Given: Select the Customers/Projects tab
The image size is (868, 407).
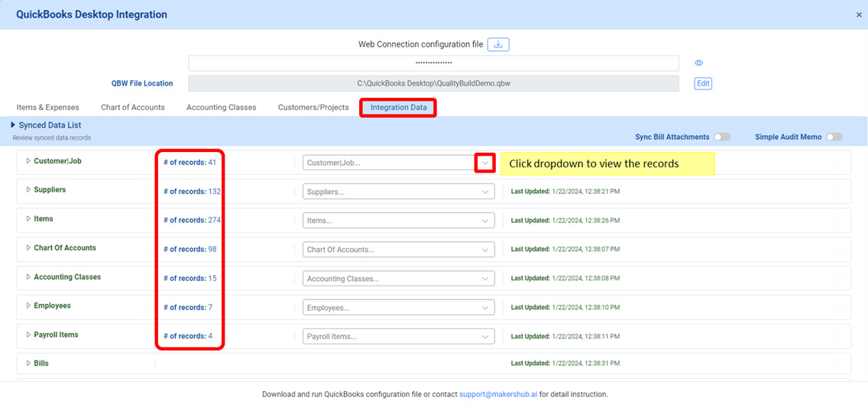Looking at the screenshot, I should 313,107.
